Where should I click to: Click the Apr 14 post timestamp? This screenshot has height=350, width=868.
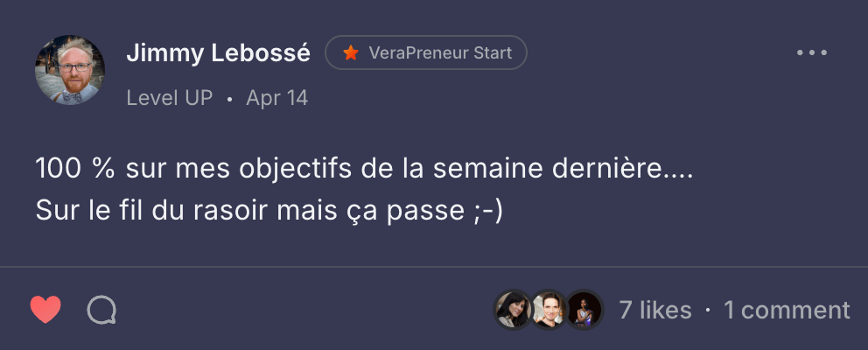click(x=277, y=98)
